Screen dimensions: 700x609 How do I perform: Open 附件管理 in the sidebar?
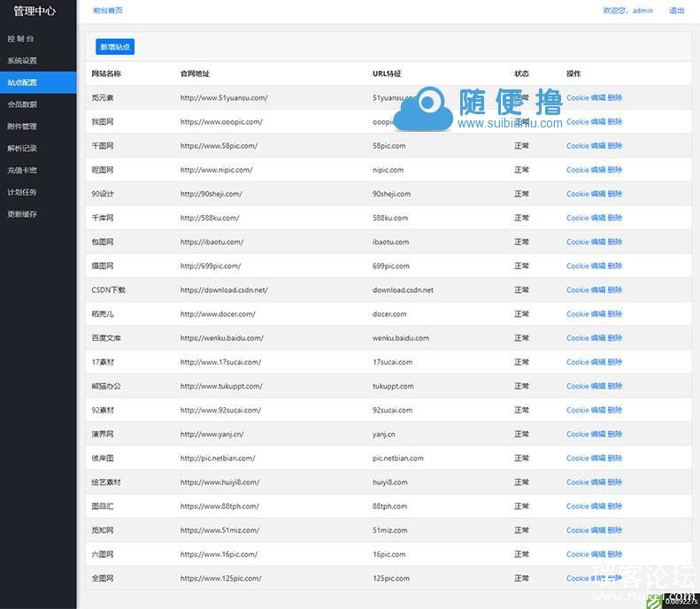coord(22,127)
